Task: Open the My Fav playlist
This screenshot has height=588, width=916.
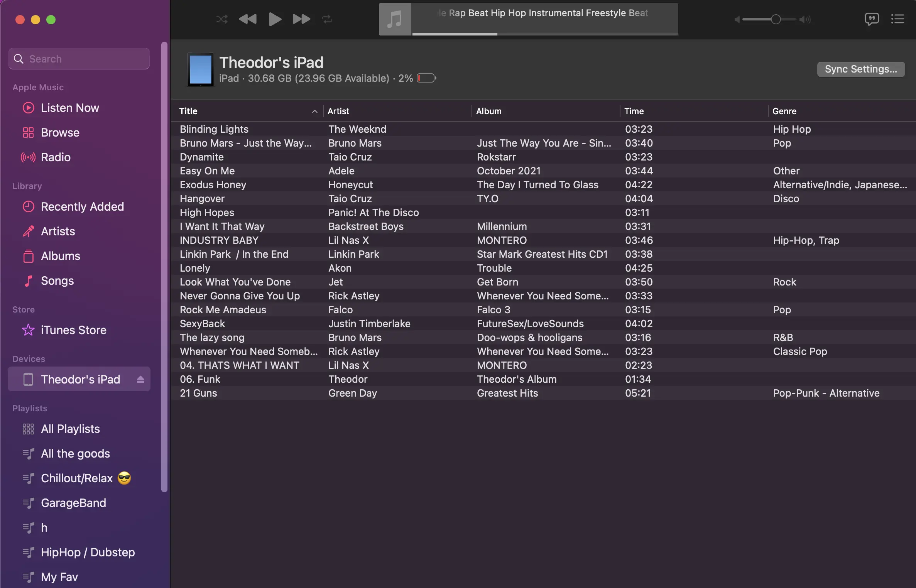Action: [79, 577]
